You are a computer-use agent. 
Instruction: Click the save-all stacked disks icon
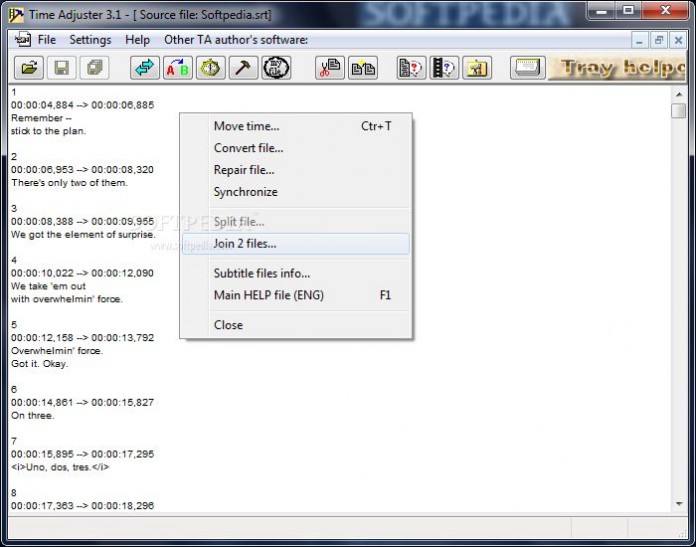pos(95,68)
